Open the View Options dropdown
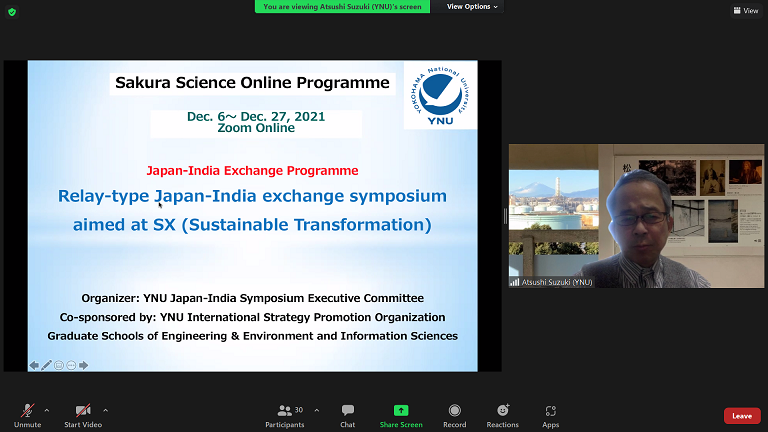Viewport: 768px width, 432px height. click(471, 7)
